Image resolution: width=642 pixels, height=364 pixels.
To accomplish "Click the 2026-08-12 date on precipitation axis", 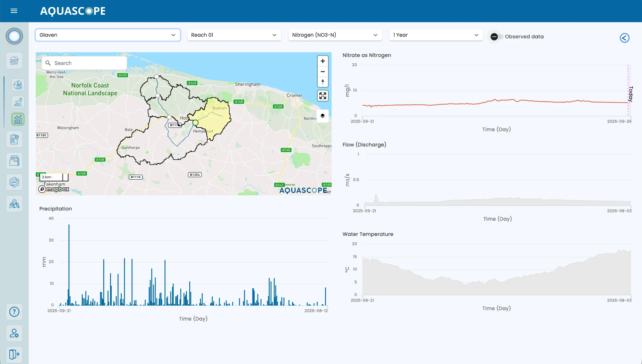I will tap(316, 311).
